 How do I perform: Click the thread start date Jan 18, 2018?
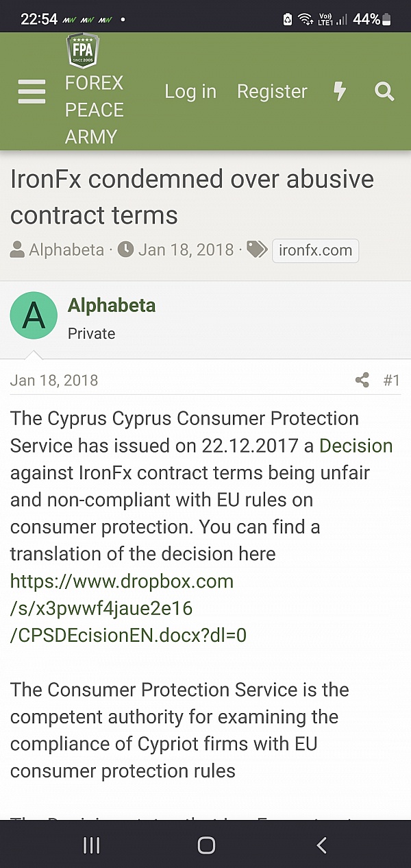[186, 250]
